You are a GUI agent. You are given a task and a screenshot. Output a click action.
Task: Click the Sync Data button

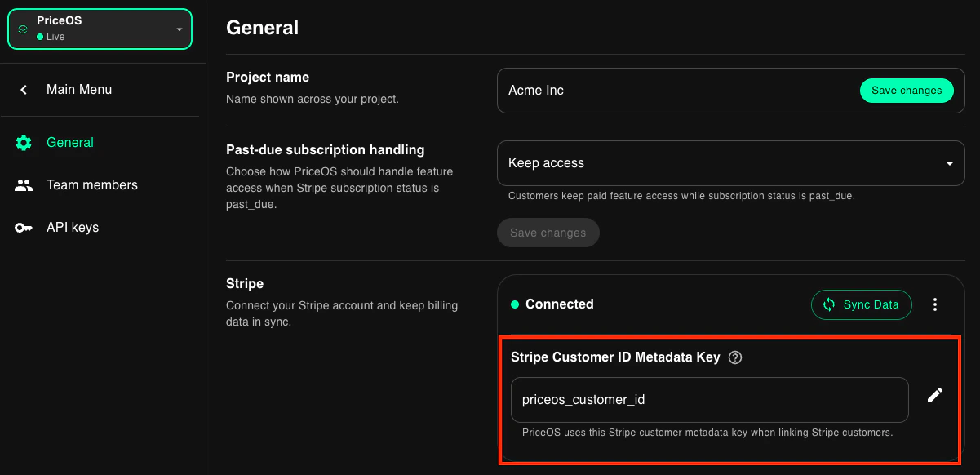pyautogui.click(x=862, y=304)
